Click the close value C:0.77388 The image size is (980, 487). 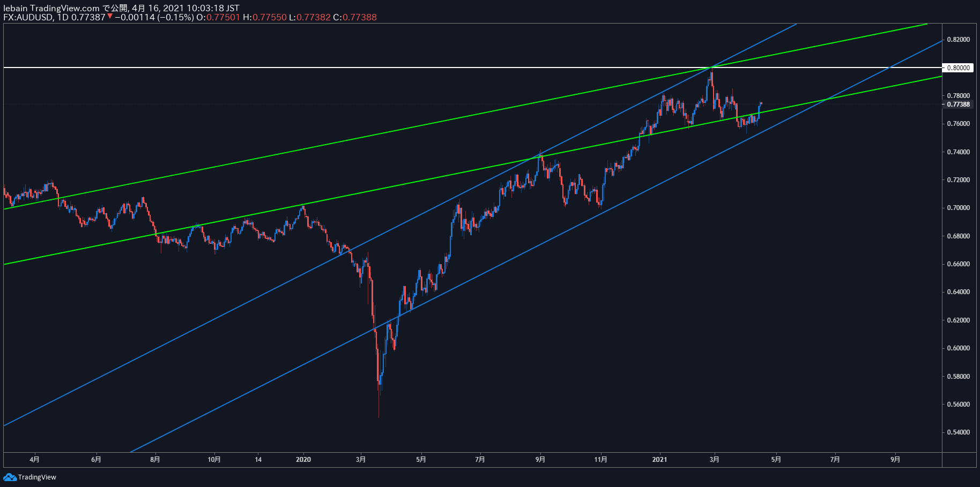(x=355, y=17)
